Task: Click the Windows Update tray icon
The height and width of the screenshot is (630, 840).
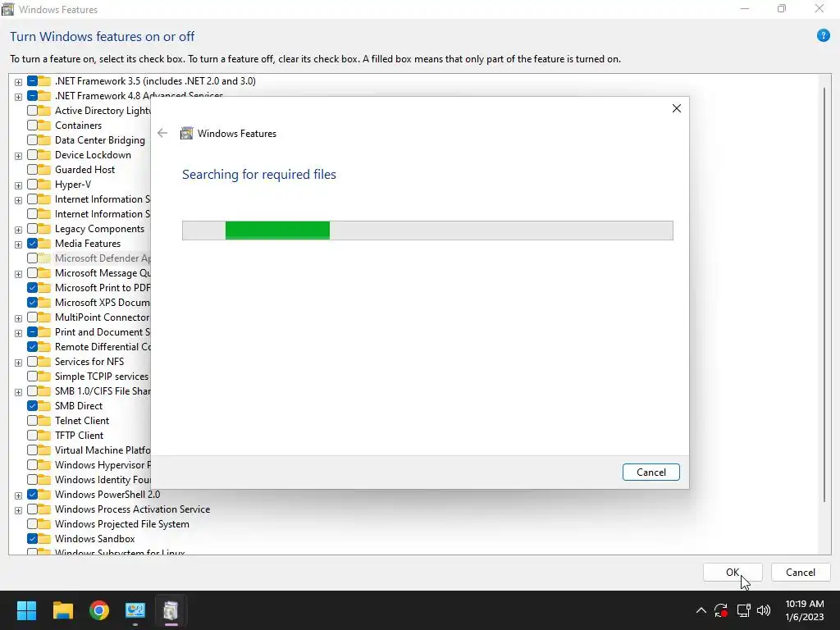Action: click(721, 610)
